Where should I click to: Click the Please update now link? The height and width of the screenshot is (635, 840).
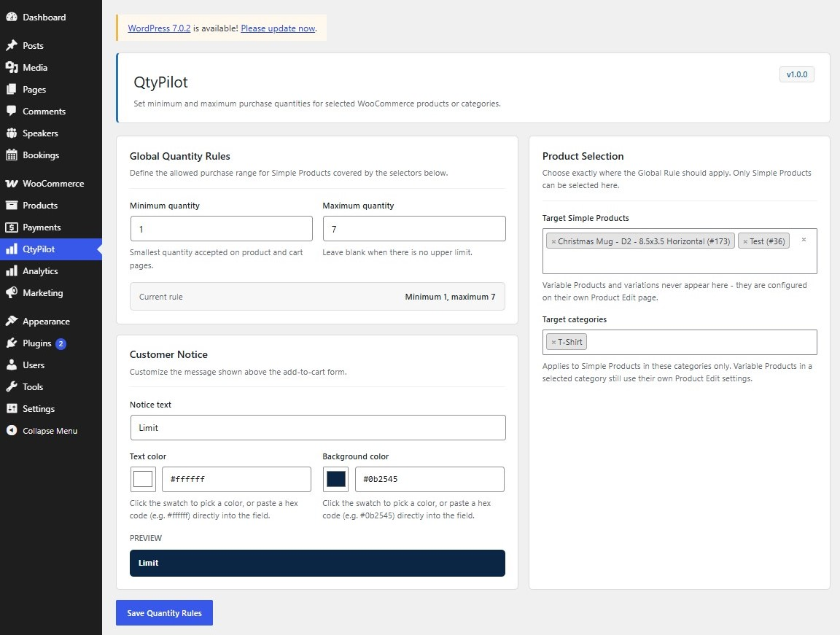pos(278,28)
